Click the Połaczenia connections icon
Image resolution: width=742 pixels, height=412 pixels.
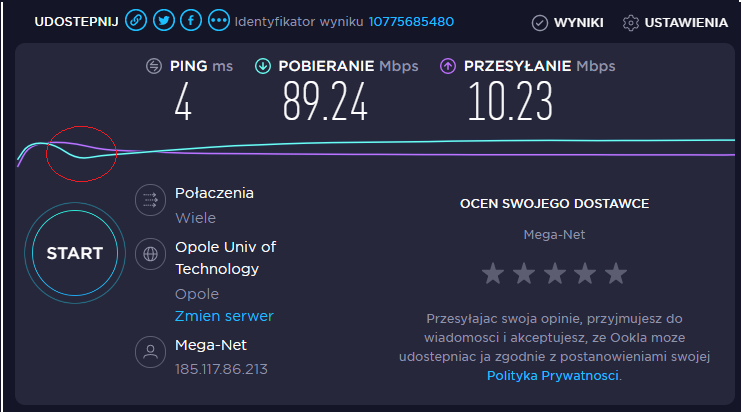[150, 200]
